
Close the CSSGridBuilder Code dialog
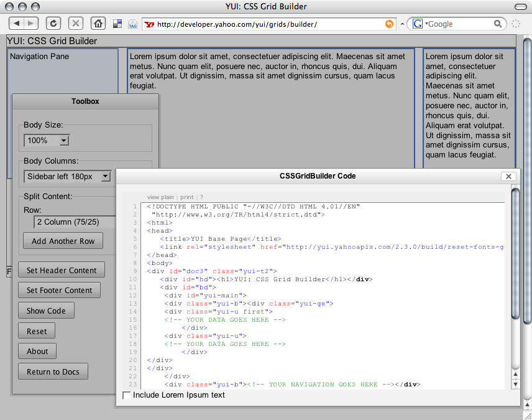coord(508,176)
